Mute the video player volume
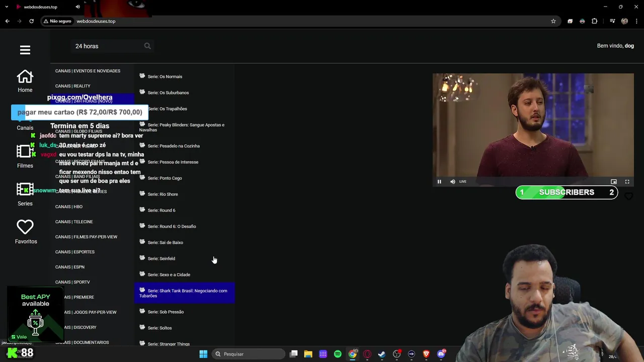This screenshot has width=644, height=362. click(x=452, y=182)
